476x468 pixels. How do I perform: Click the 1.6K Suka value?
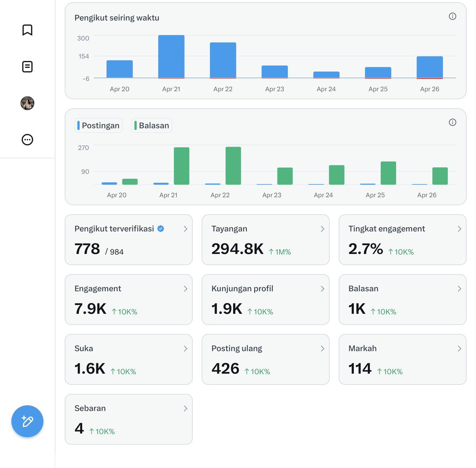tap(90, 369)
